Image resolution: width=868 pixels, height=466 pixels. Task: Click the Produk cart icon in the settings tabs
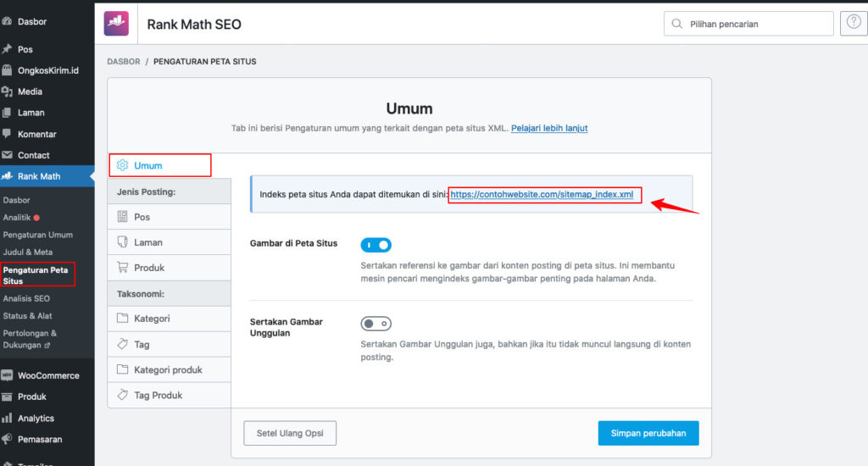click(x=122, y=267)
